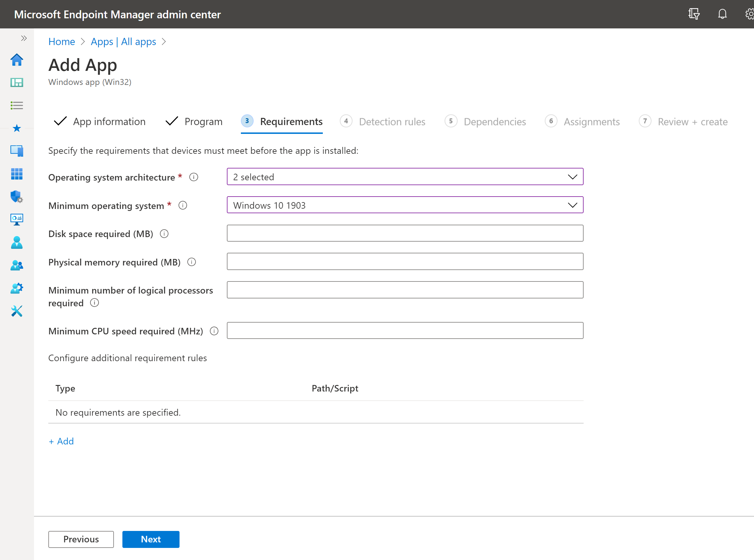Expand the sidebar with the double chevron
Viewport: 754px width, 560px height.
(24, 38)
